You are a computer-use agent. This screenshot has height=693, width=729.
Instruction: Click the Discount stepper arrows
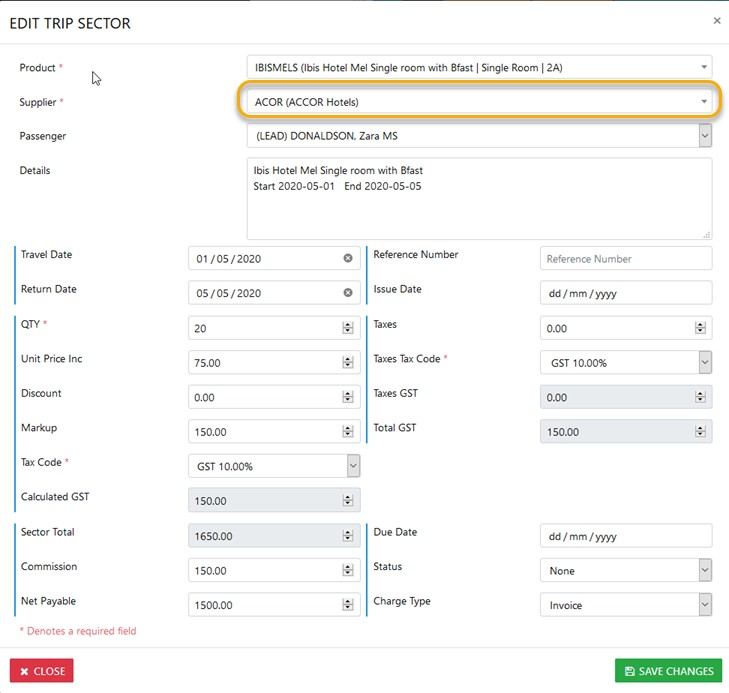[x=348, y=397]
